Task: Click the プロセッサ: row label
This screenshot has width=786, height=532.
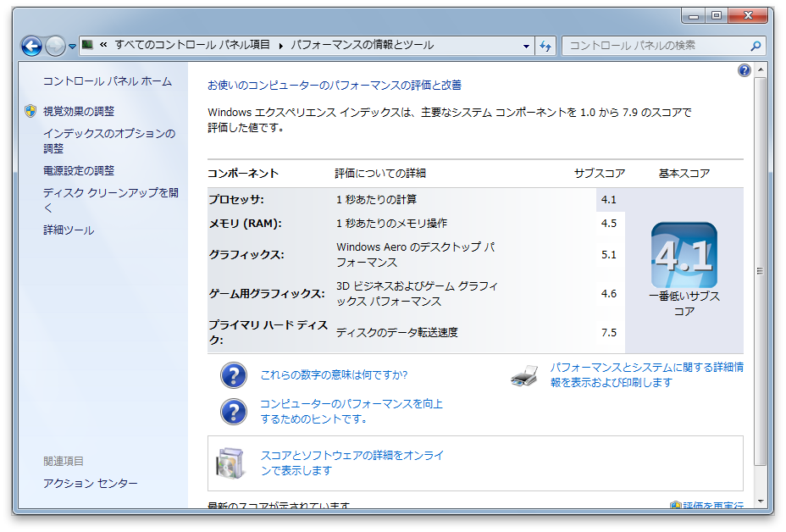Action: 236,200
